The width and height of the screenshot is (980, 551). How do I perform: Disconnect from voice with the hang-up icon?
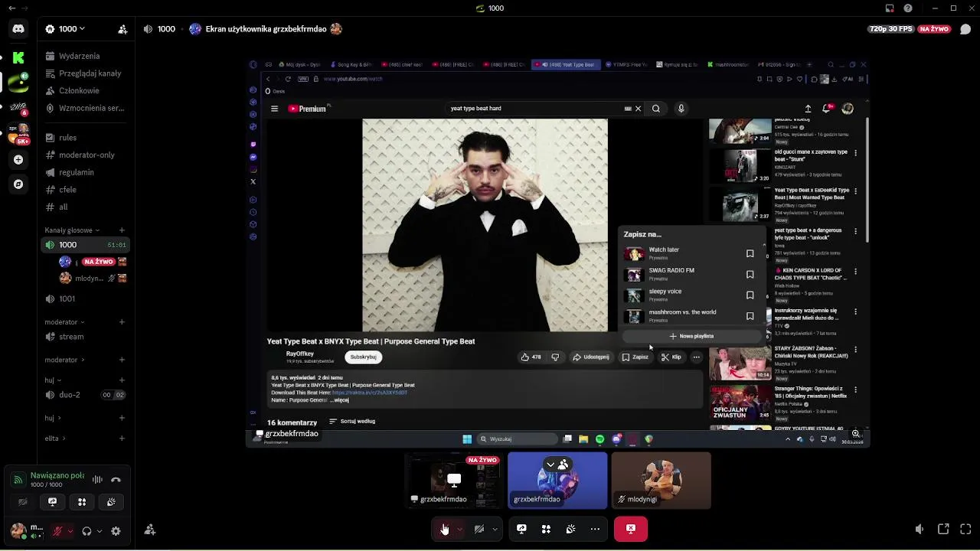(x=116, y=480)
